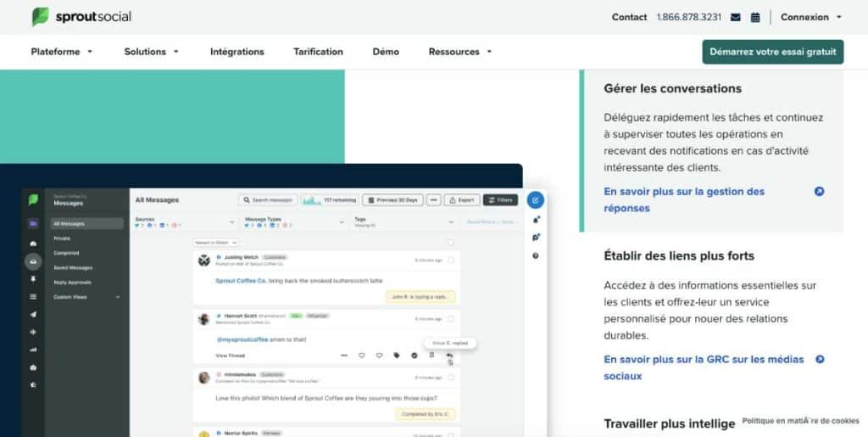Select All Messages in preview sidebar
Screen dimensions: 868x437
click(87, 224)
